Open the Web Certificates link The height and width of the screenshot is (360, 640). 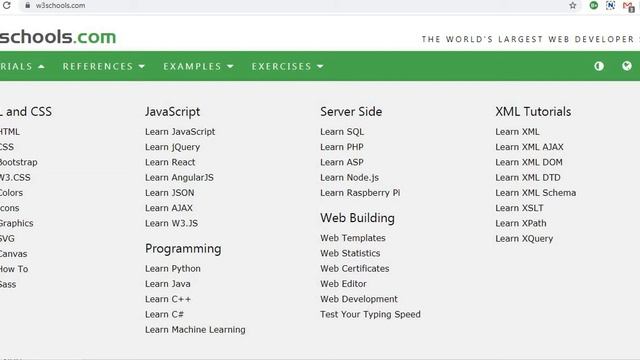click(354, 269)
